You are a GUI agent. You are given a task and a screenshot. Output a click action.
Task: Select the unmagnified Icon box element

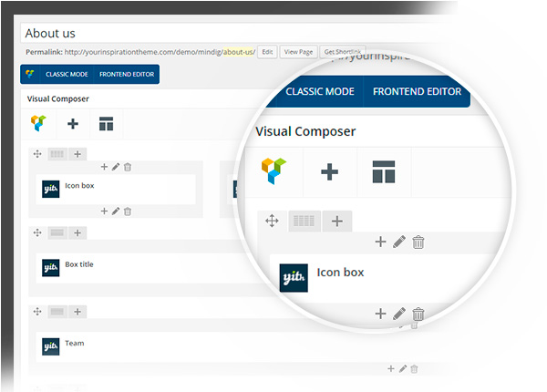(x=116, y=189)
